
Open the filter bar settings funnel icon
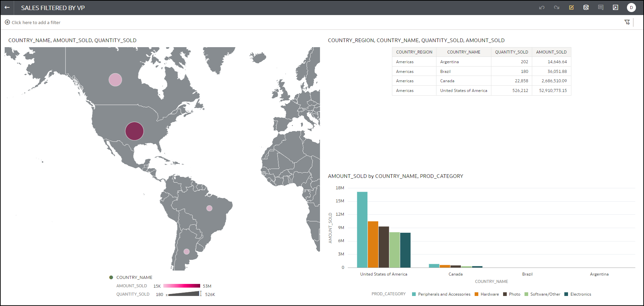[627, 22]
